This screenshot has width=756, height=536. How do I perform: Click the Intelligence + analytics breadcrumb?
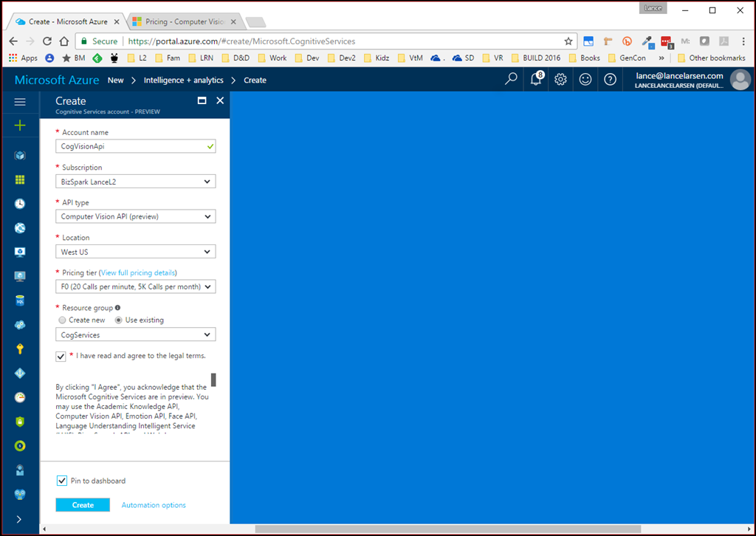(183, 80)
